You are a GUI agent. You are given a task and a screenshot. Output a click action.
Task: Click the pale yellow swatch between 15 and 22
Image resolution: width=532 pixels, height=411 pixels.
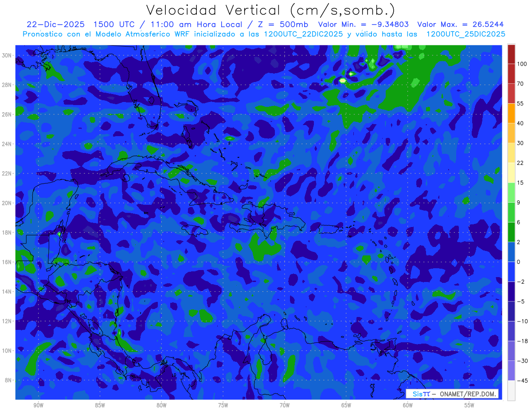(x=511, y=172)
